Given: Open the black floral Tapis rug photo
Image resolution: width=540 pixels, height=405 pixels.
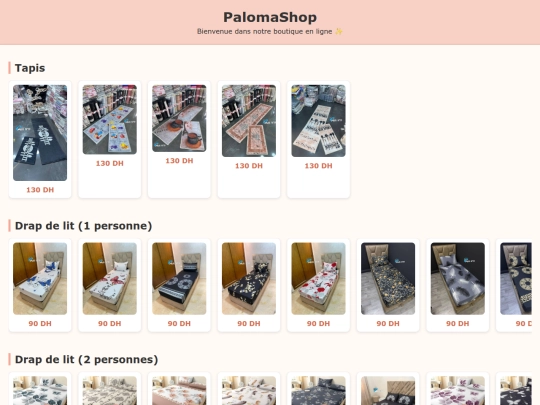Looking at the screenshot, I should (40, 133).
